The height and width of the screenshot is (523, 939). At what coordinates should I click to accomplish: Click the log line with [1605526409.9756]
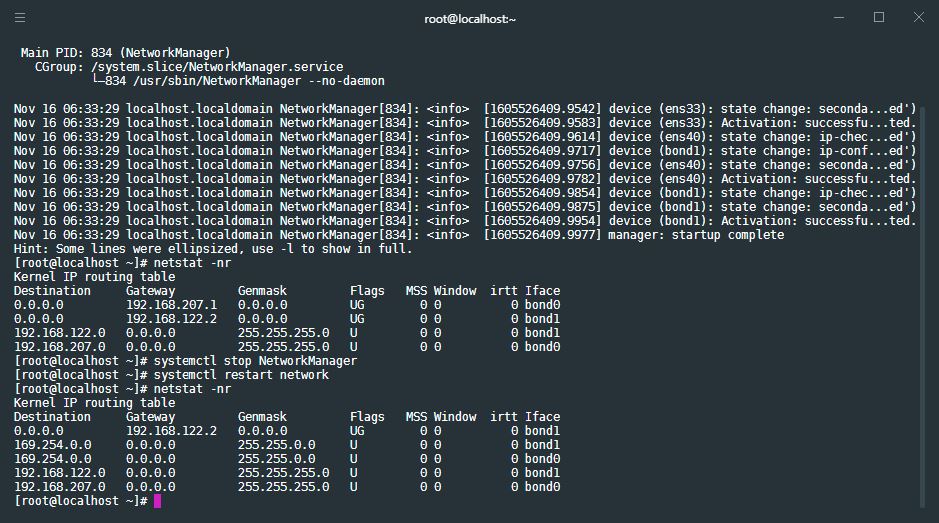[x=465, y=165]
